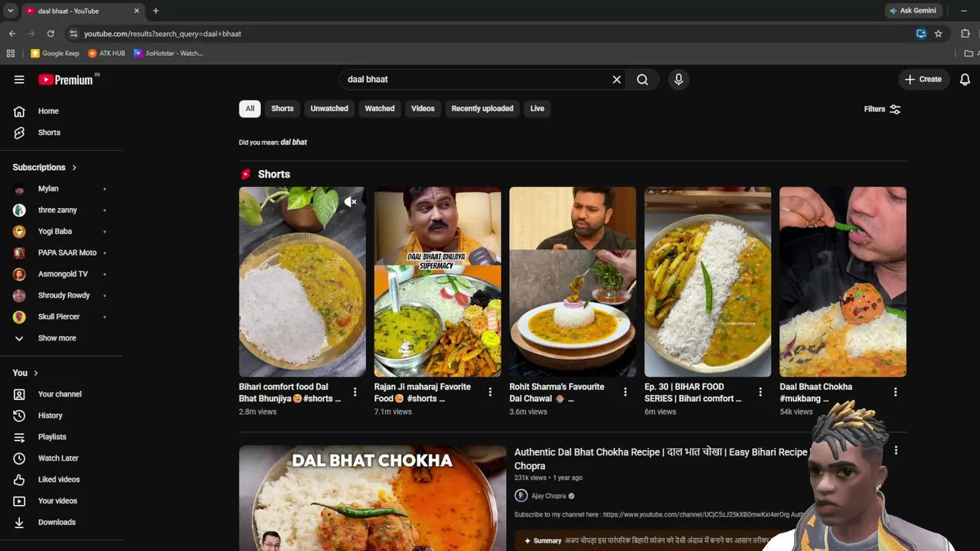The width and height of the screenshot is (980, 551).
Task: Start voice search with microphone
Action: [x=678, y=80]
